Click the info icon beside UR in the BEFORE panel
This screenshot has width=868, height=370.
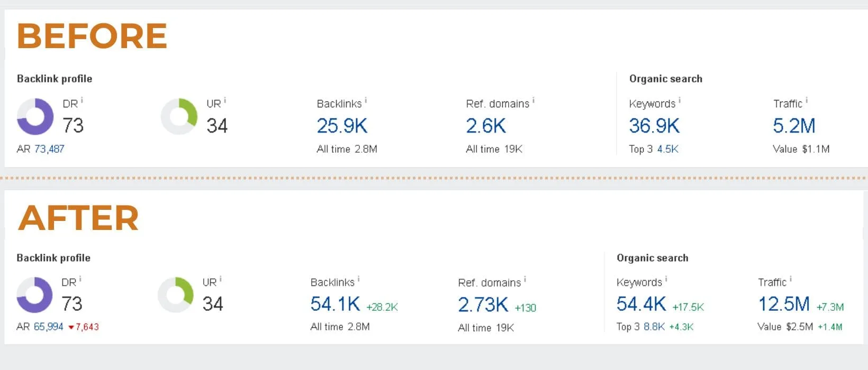(225, 100)
